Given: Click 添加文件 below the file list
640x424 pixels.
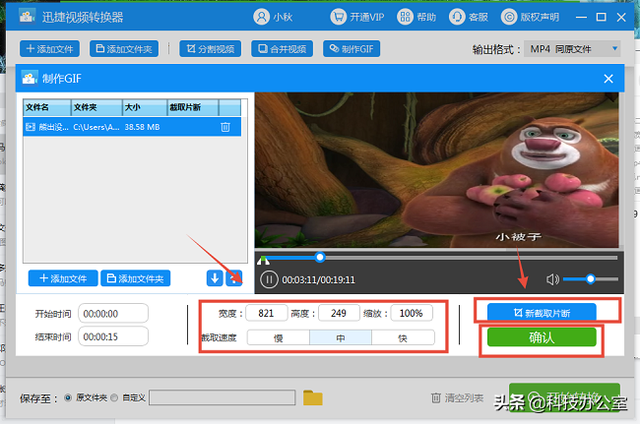Looking at the screenshot, I should (x=63, y=278).
